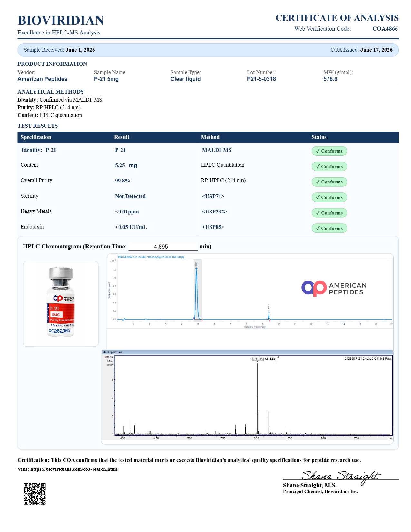Click the endotoxin result <0.05 EU/mL
The image size is (411, 532).
pyautogui.click(x=131, y=227)
